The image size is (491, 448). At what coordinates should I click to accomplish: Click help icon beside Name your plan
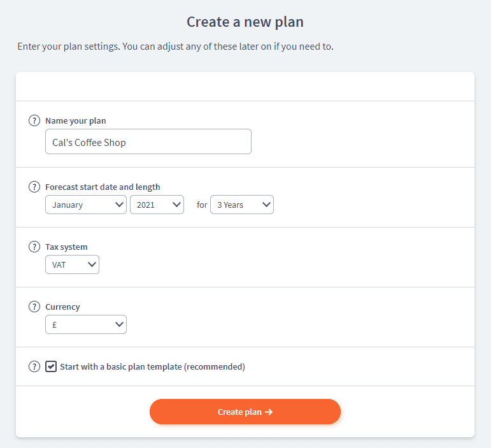pyautogui.click(x=34, y=120)
